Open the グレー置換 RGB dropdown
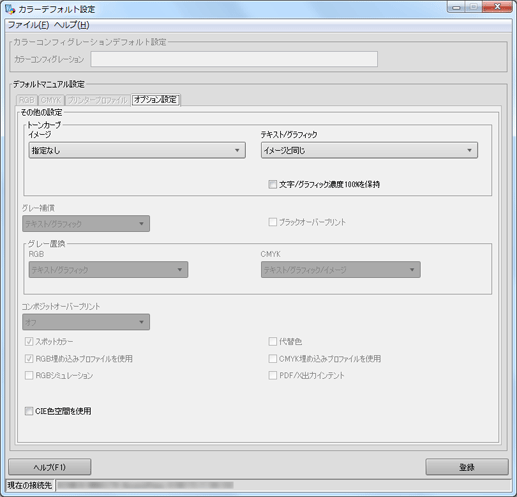Viewport: 517px width, 497px height. pyautogui.click(x=108, y=270)
